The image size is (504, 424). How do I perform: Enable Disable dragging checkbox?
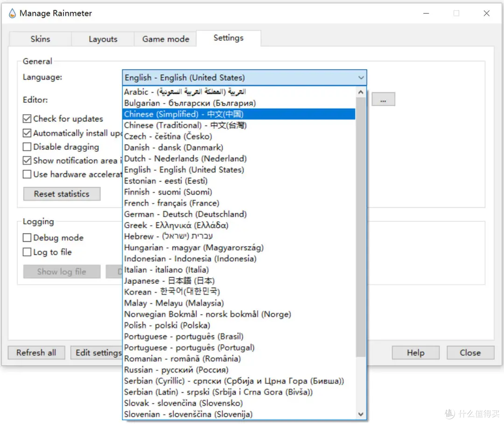pos(27,147)
